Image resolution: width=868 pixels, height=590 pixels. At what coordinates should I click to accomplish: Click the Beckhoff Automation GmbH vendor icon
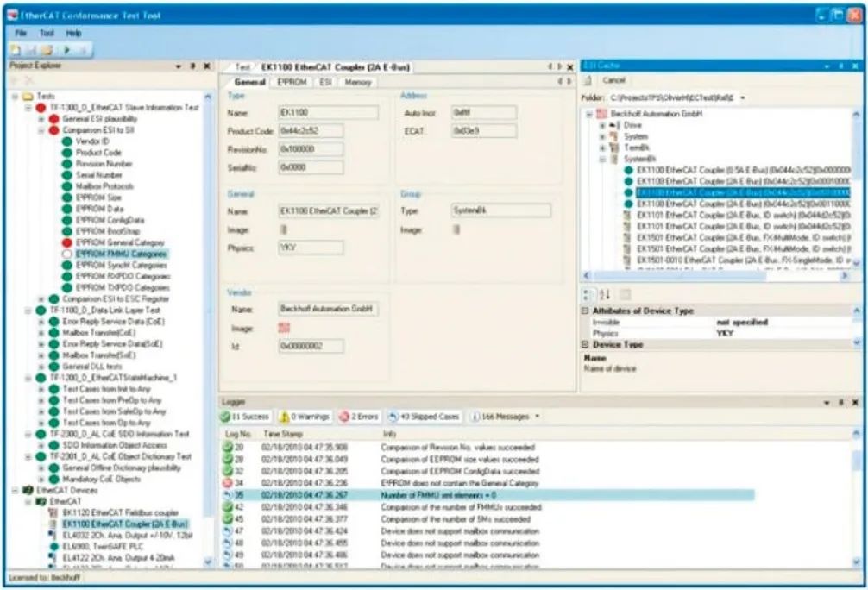(601, 114)
